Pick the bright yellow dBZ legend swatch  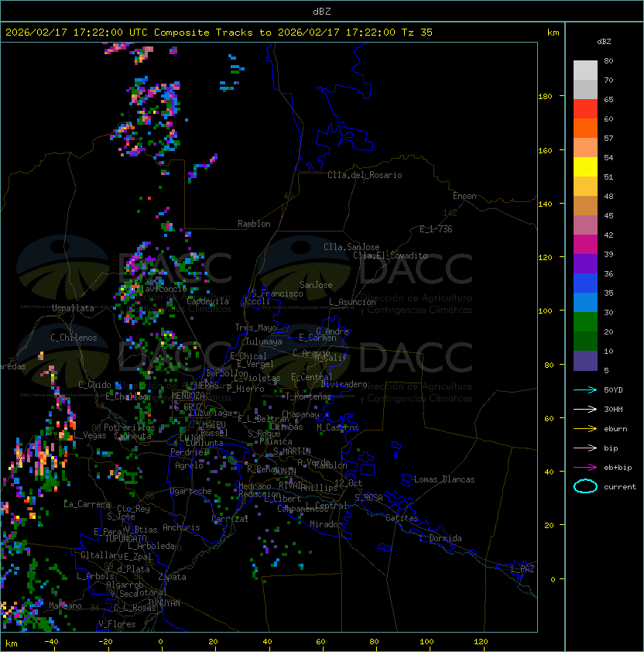click(x=585, y=166)
